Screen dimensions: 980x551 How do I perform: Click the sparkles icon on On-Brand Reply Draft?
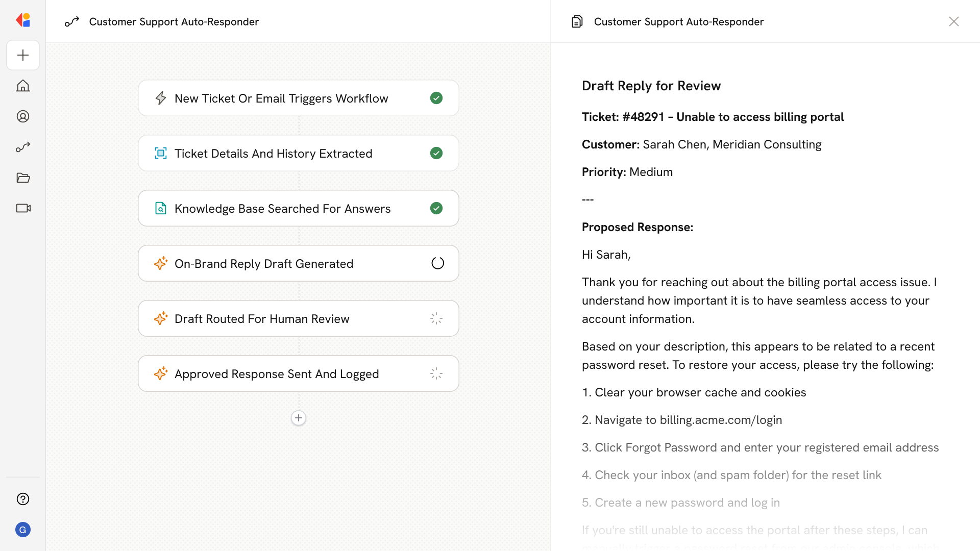tap(161, 263)
